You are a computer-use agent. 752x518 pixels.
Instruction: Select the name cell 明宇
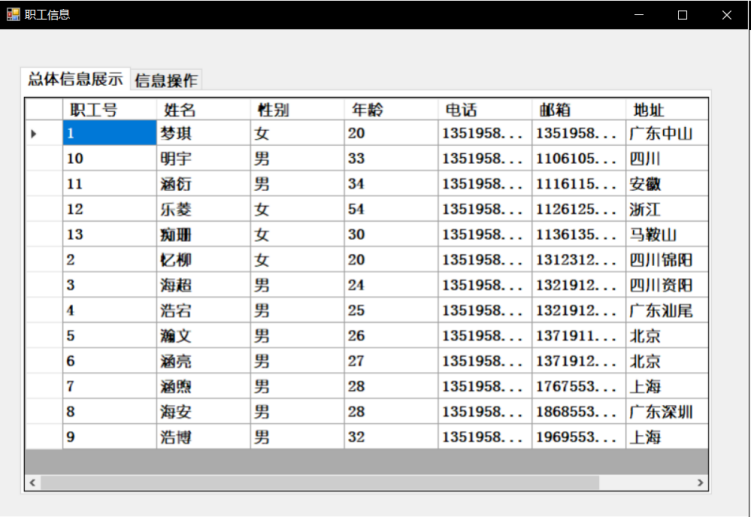(203, 158)
